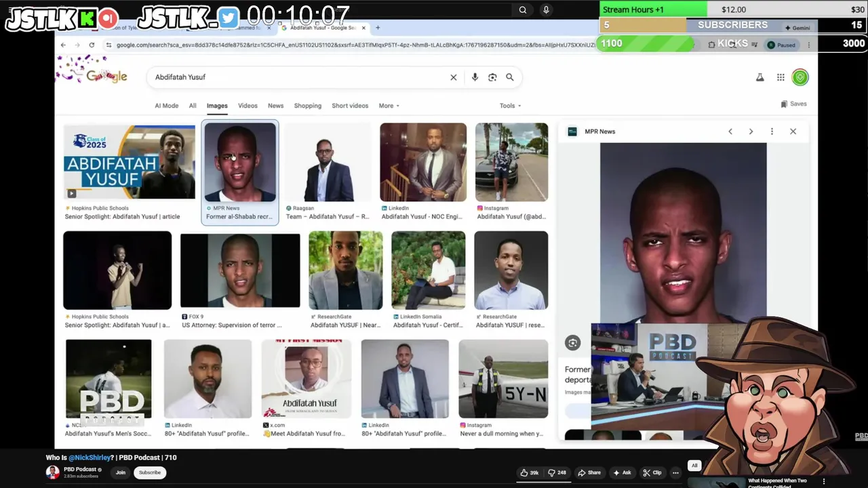868x488 pixels.
Task: Open the PBD Podcast channel avatar
Action: click(x=52, y=472)
